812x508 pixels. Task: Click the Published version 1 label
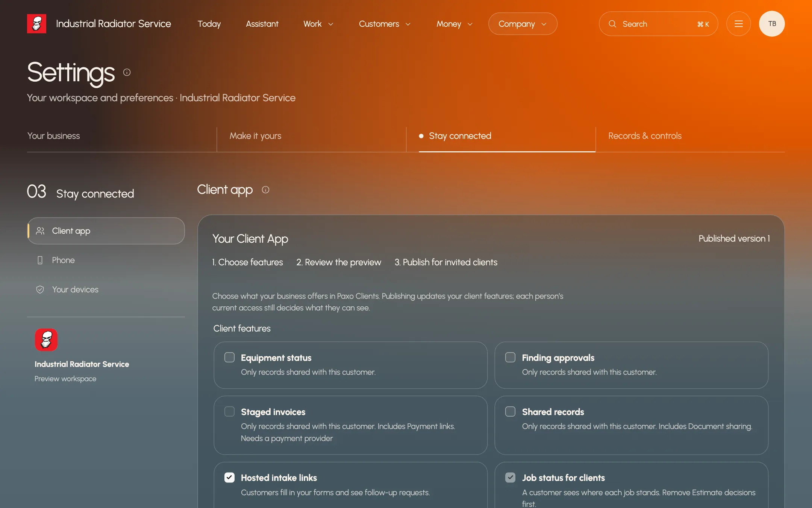pyautogui.click(x=734, y=239)
